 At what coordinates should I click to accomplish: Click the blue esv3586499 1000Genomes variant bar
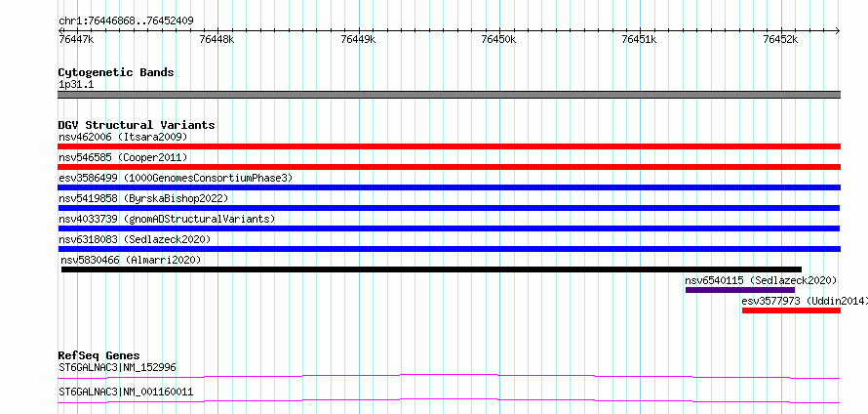pos(449,187)
